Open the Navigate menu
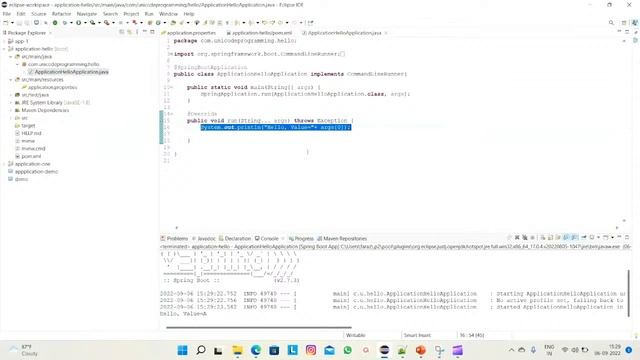The image size is (640, 360). coord(87,14)
